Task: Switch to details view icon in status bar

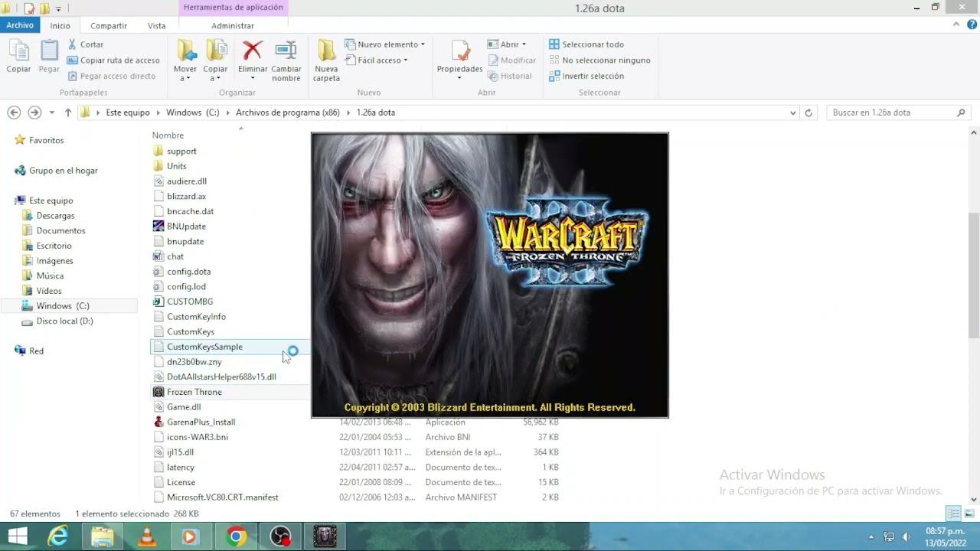Action: pyautogui.click(x=953, y=514)
